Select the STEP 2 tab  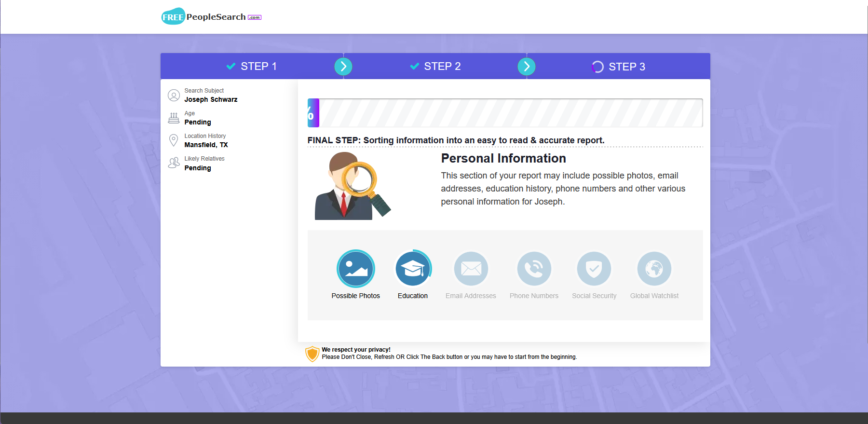tap(435, 66)
